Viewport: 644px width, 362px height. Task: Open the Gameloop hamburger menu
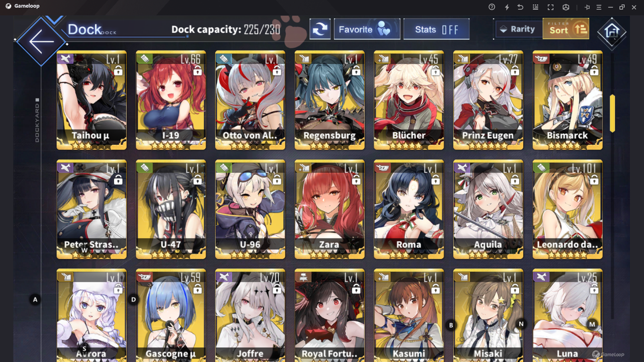pyautogui.click(x=599, y=7)
